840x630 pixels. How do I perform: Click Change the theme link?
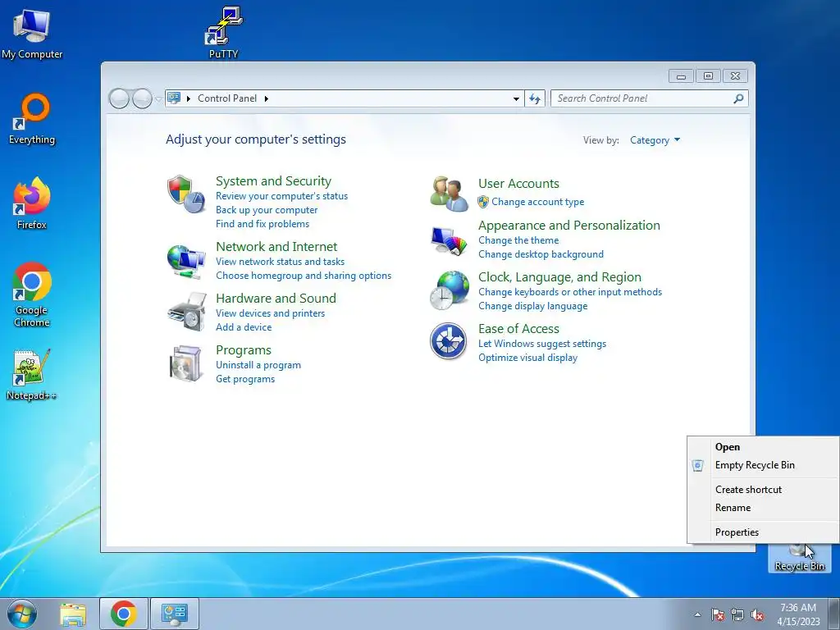(518, 240)
